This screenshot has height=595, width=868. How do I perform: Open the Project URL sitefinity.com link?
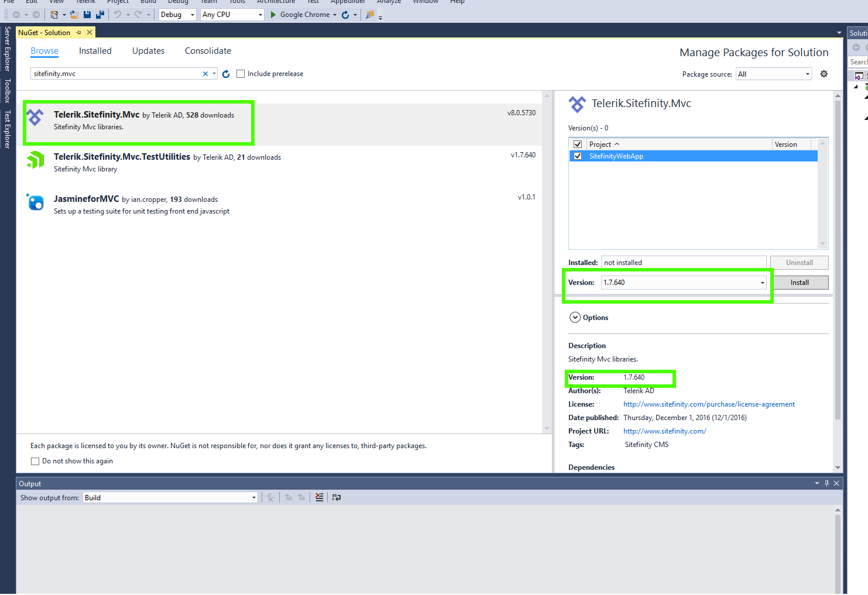click(664, 431)
